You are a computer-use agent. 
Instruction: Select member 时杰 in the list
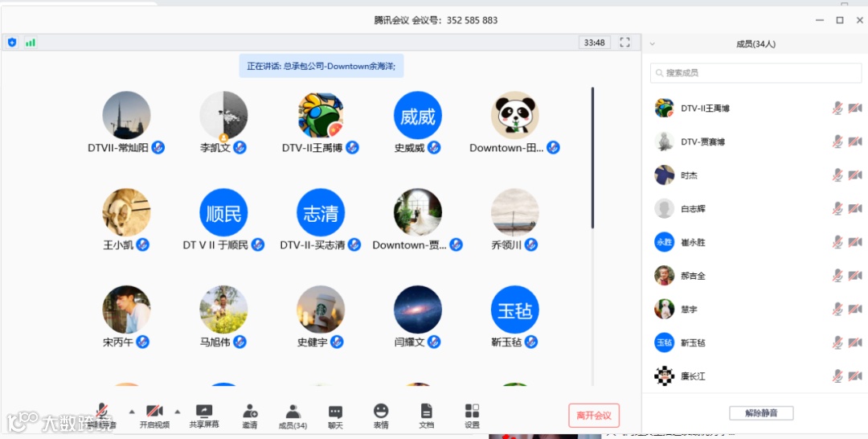click(x=756, y=175)
